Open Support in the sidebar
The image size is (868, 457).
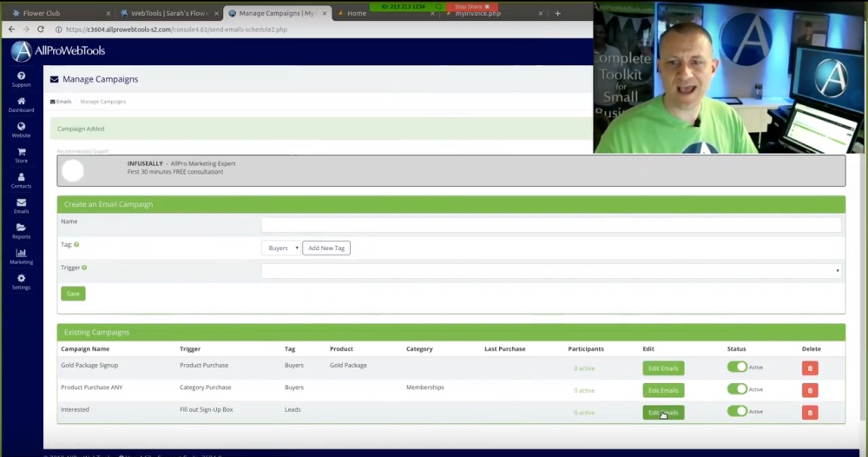click(21, 79)
